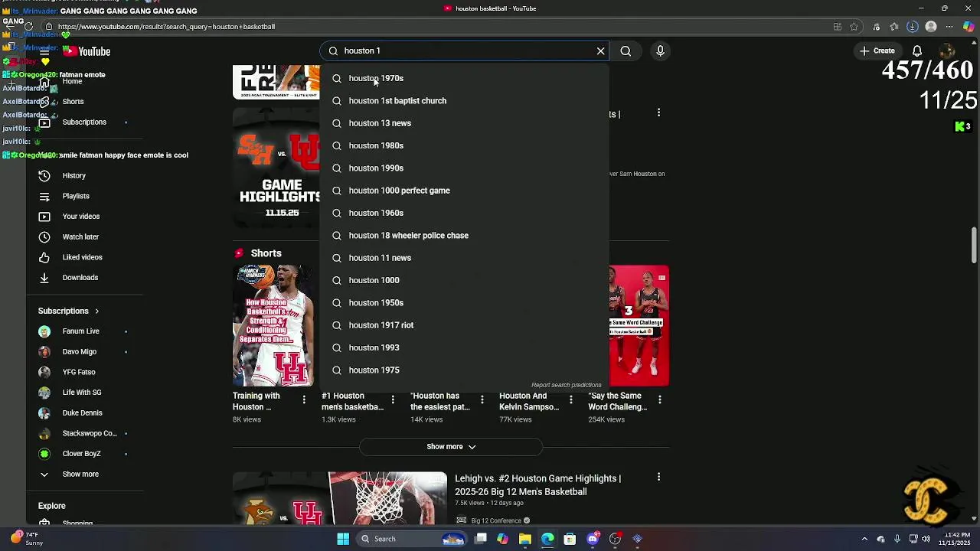Open the Windows Start button
Screen dimensions: 980x551
(x=343, y=539)
